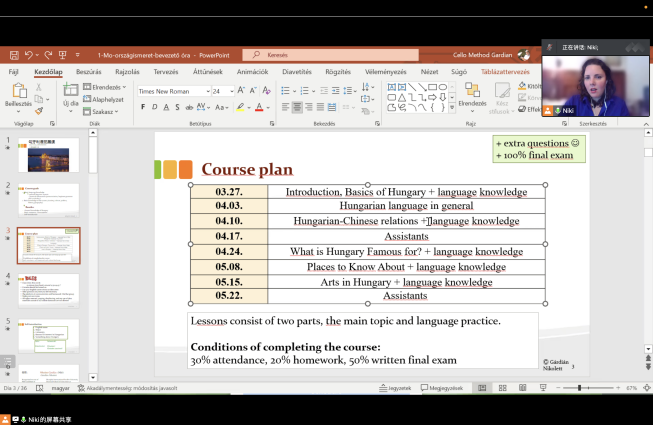
Task: Open the Aa change case dropdown
Action: (x=222, y=107)
